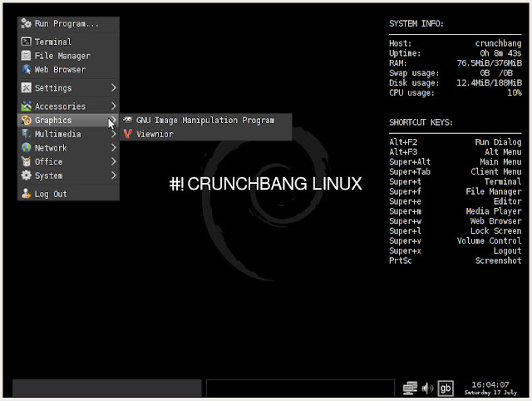Click the Web Browser globe icon
This screenshot has height=401, width=532.
point(26,69)
